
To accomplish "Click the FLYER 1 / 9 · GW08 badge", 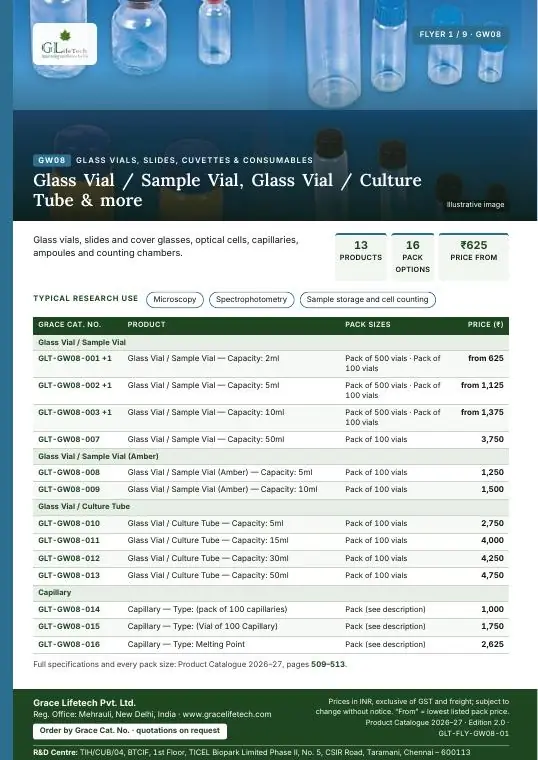I will pyautogui.click(x=460, y=34).
